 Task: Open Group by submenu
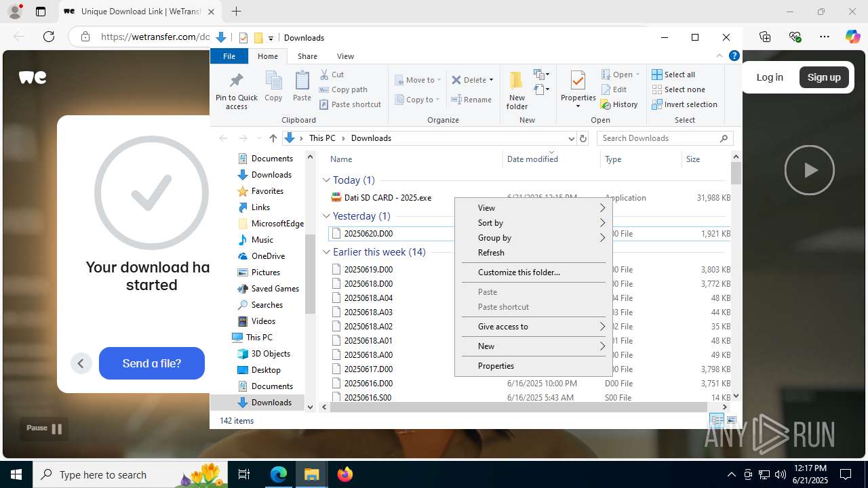point(534,238)
